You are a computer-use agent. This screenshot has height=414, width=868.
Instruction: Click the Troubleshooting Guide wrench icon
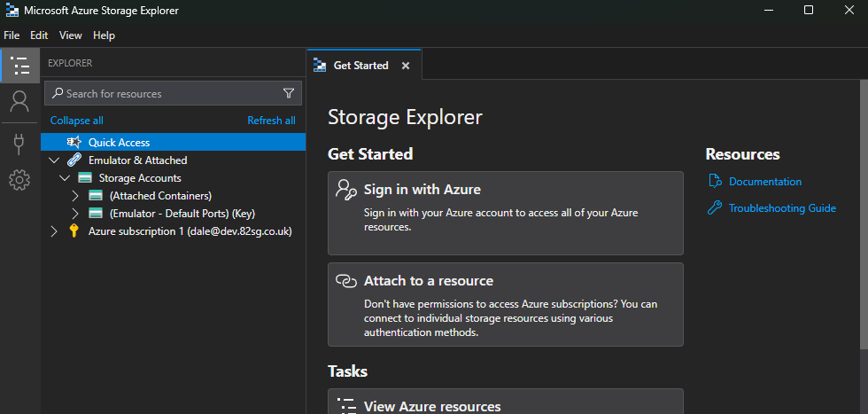[x=715, y=207]
